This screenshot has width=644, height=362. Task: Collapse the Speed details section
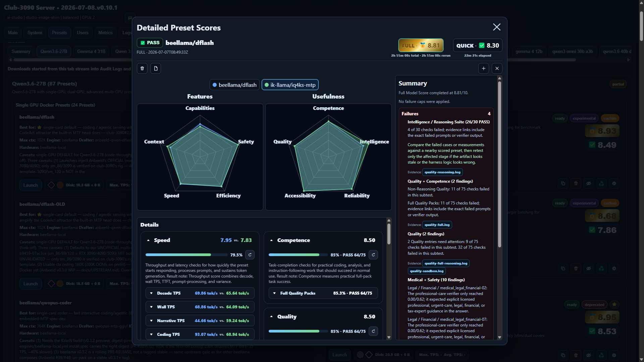[148, 240]
